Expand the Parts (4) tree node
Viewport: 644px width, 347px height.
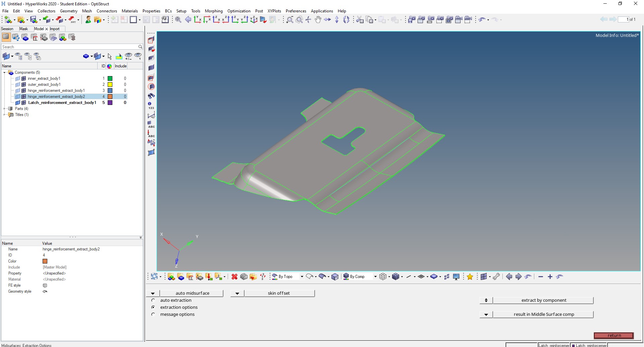(x=4, y=109)
